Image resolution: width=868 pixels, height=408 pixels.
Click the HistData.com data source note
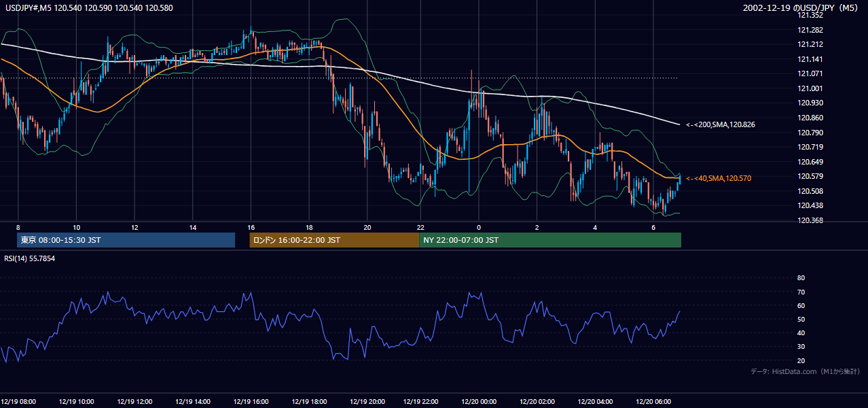(806, 371)
